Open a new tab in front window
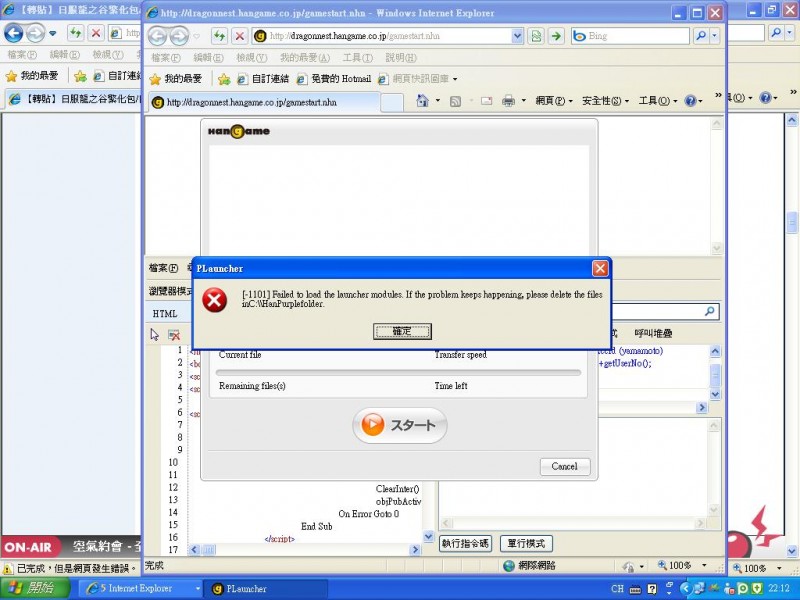Image resolution: width=800 pixels, height=600 pixels. (x=392, y=103)
